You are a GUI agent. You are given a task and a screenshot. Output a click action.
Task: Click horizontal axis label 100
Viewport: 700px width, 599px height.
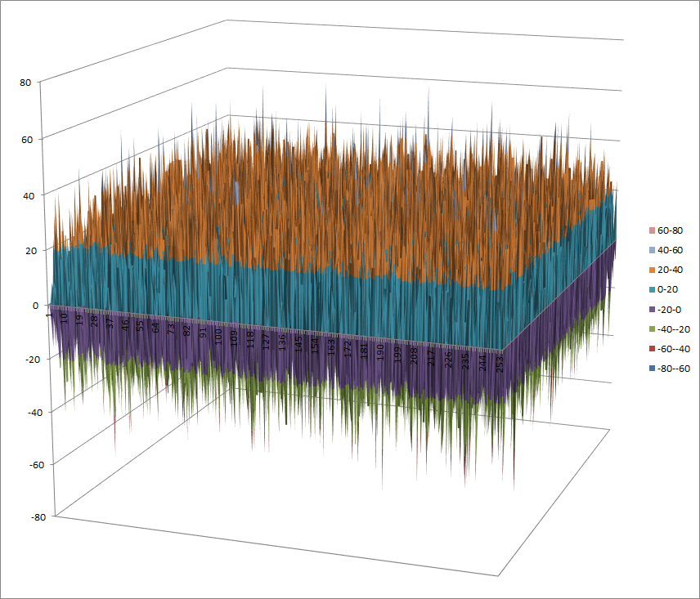(x=218, y=337)
